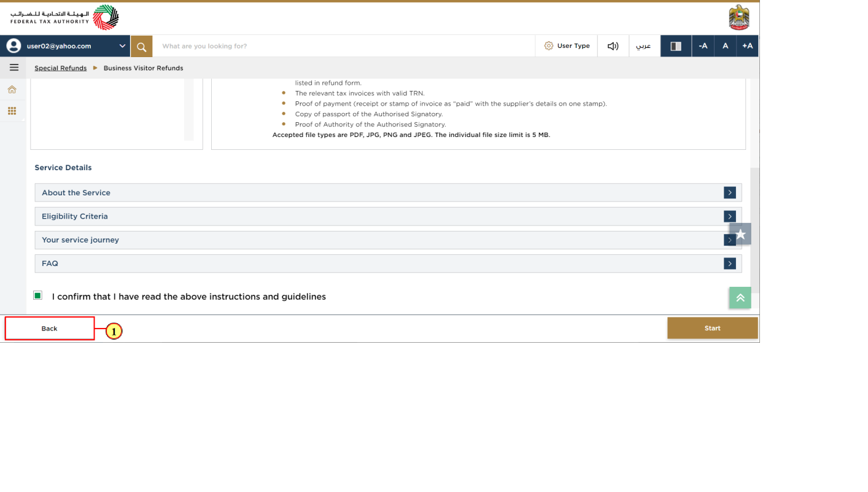
Task: Click the search input field
Action: 344,46
